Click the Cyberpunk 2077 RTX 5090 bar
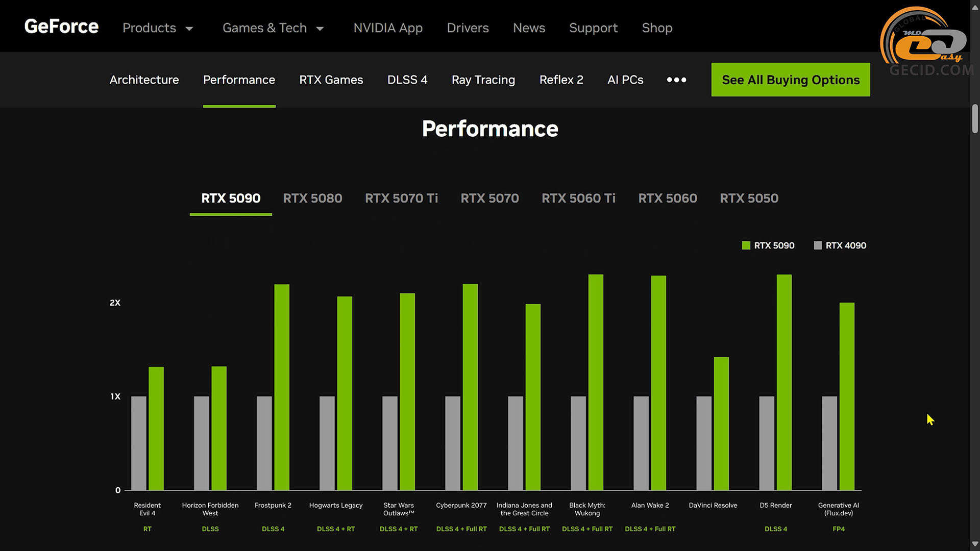This screenshot has width=980, height=551. coord(470,388)
